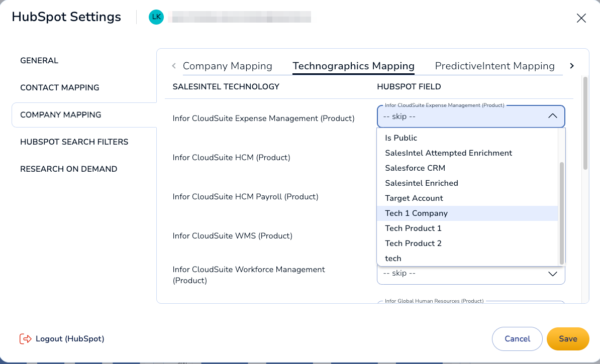Click Infor CloudSuite HCM Payroll (Product) label
Viewport: 600px width, 364px height.
point(245,196)
